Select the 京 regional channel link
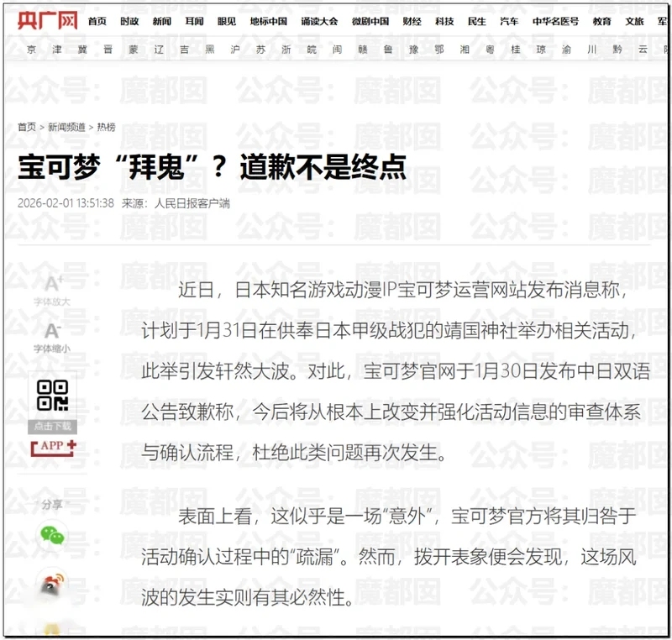 coord(31,50)
